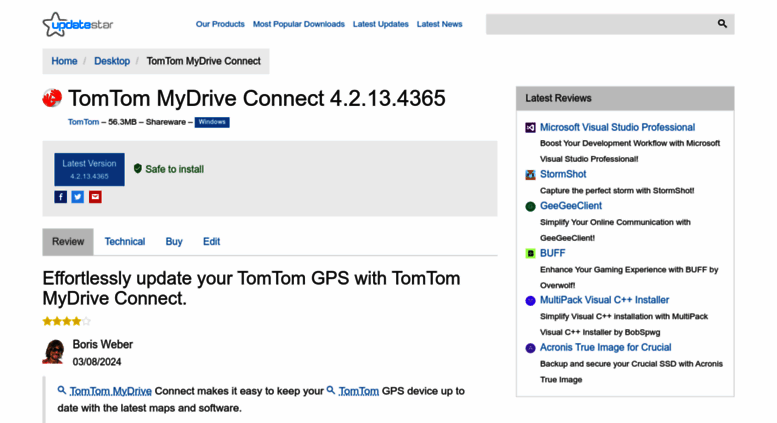Viewport: 777px width, 423px height.
Task: Click the Shareware license text
Action: (166, 122)
